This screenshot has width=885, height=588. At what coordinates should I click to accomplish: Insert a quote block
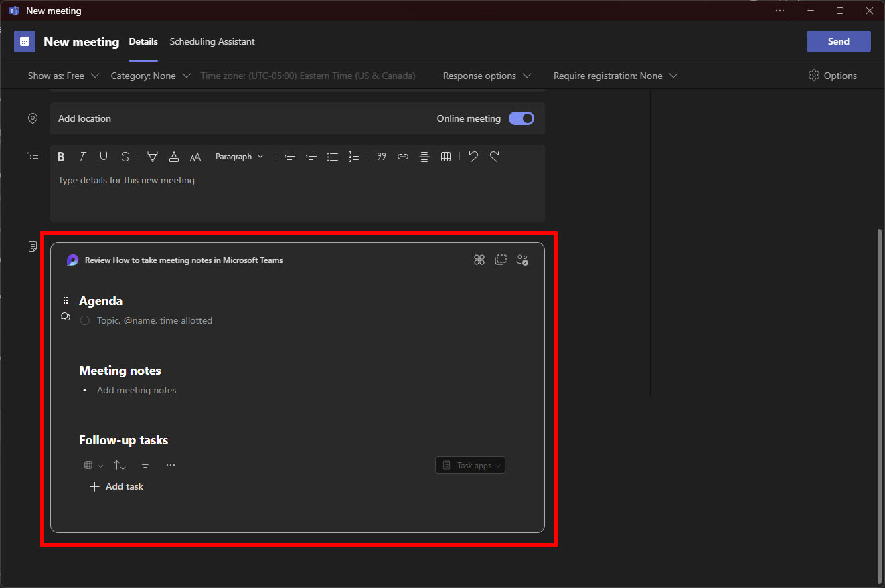(x=382, y=157)
